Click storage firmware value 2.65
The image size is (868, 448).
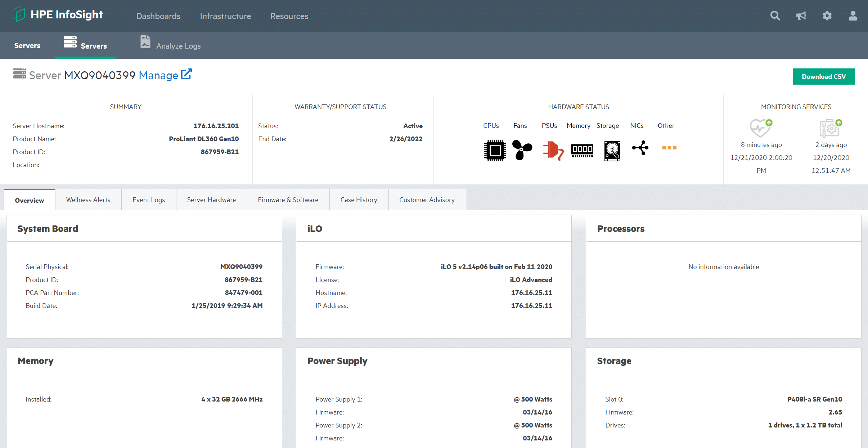pyautogui.click(x=835, y=412)
